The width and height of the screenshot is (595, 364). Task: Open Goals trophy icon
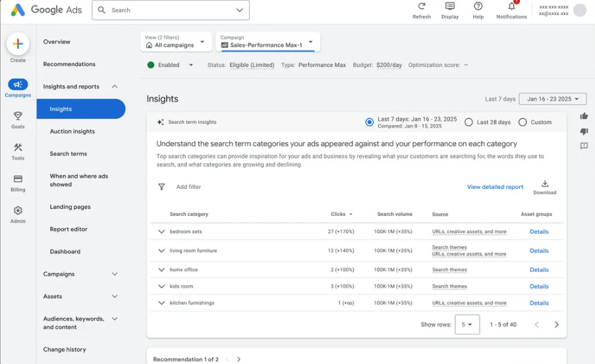(18, 116)
